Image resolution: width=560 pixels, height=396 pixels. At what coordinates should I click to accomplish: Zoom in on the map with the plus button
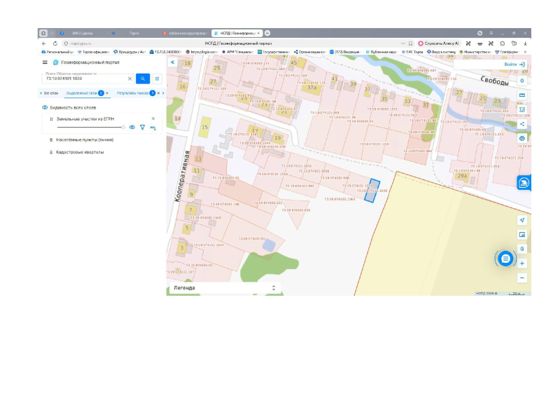coord(522,264)
